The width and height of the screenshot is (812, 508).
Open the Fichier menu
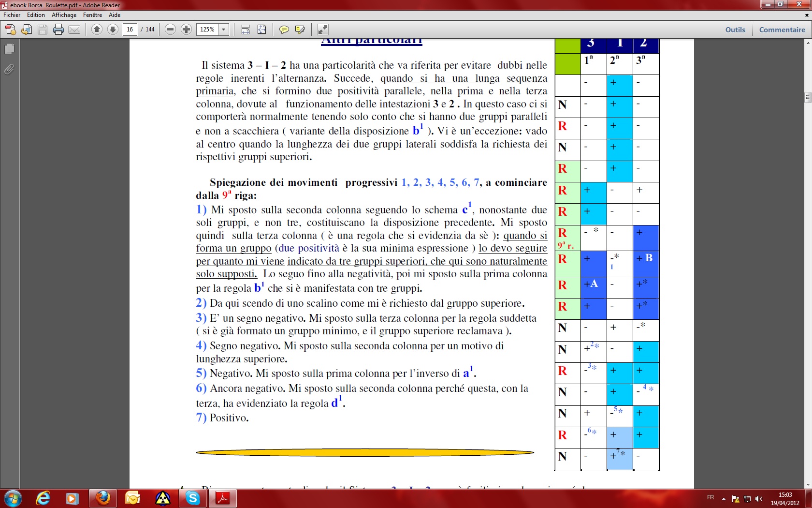[12, 15]
